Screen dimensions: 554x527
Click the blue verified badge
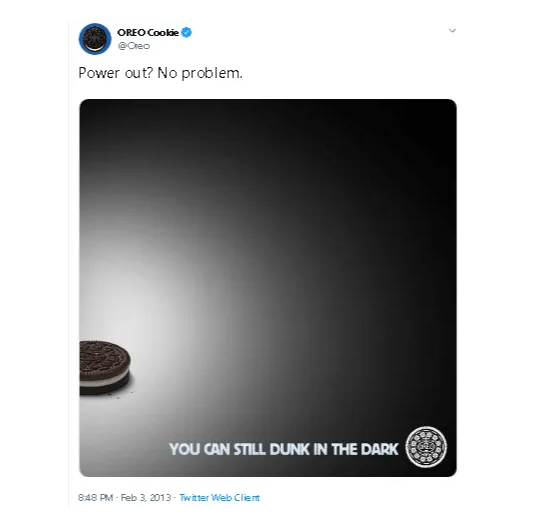coord(187,32)
